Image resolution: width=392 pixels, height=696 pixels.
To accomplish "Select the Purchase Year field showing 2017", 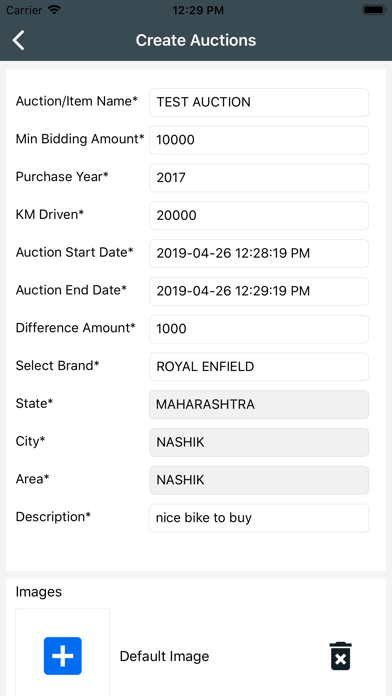I will pyautogui.click(x=259, y=178).
